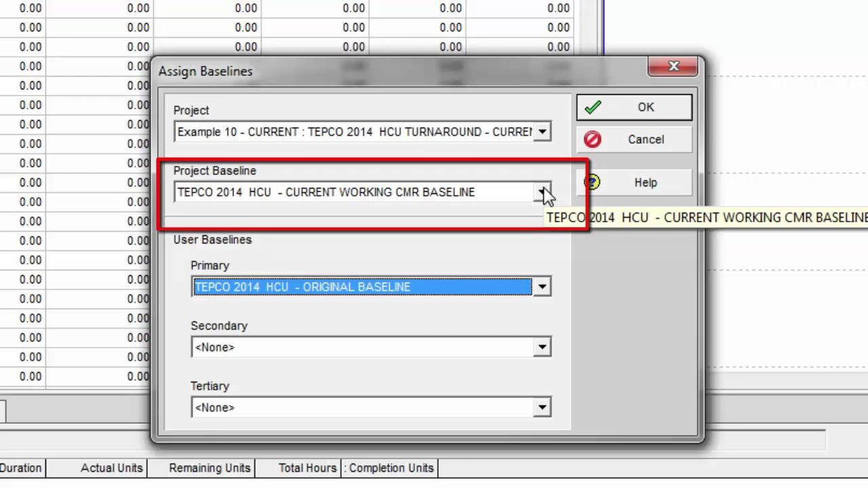Click the Actual Units column header

tap(97, 468)
